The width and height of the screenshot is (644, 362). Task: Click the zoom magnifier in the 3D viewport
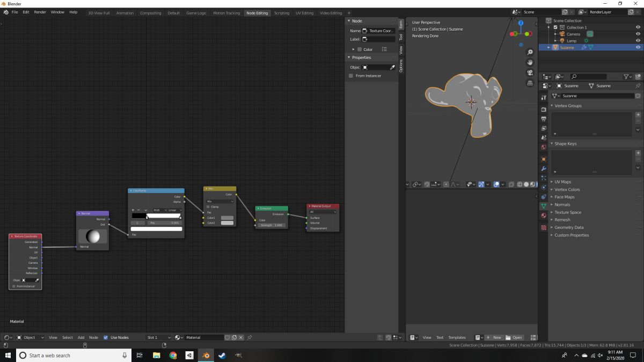[530, 52]
